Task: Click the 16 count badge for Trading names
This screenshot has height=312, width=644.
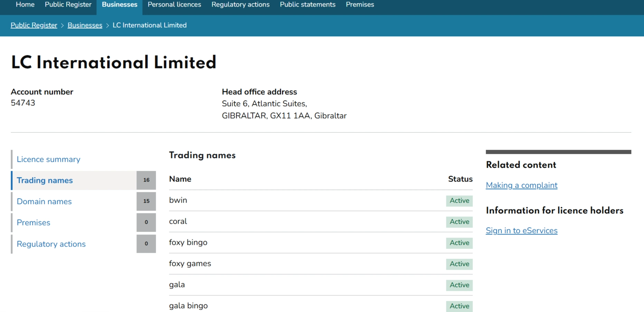Action: tap(146, 180)
